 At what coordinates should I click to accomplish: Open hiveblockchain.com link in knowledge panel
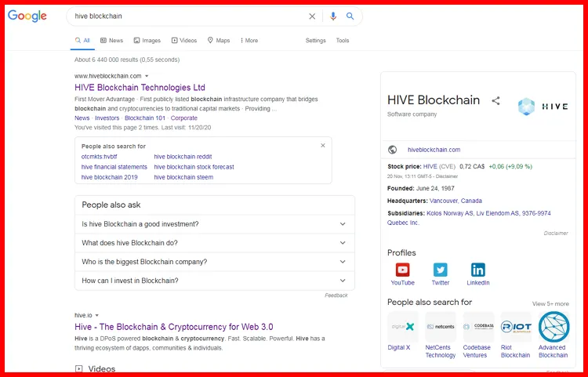pos(434,150)
